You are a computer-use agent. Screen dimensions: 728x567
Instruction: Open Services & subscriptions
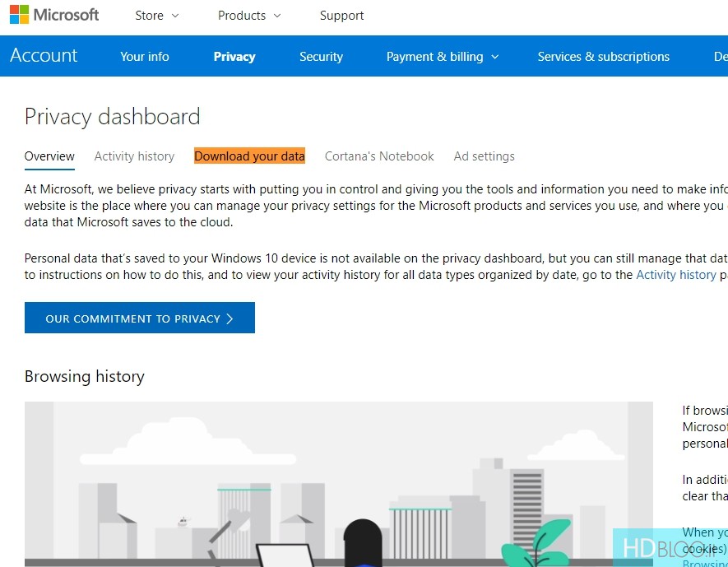tap(603, 57)
